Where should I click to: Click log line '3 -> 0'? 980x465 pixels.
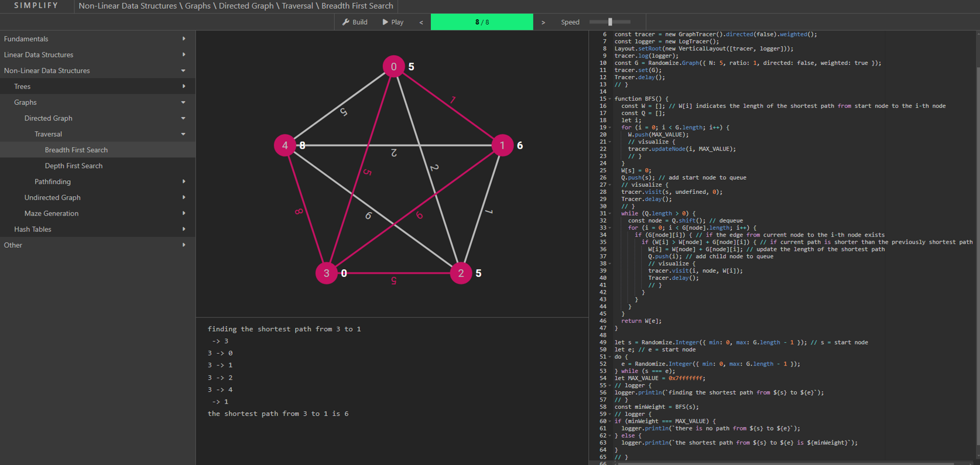click(220, 353)
